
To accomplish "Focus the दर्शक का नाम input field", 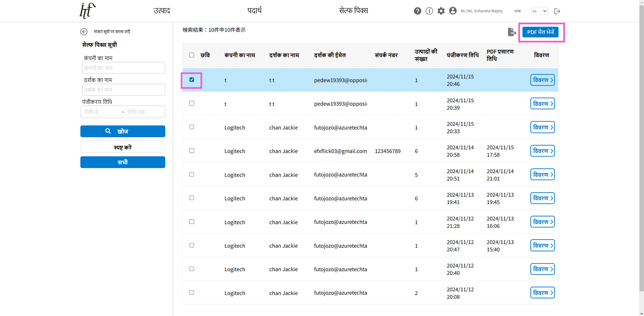I will click(x=123, y=90).
